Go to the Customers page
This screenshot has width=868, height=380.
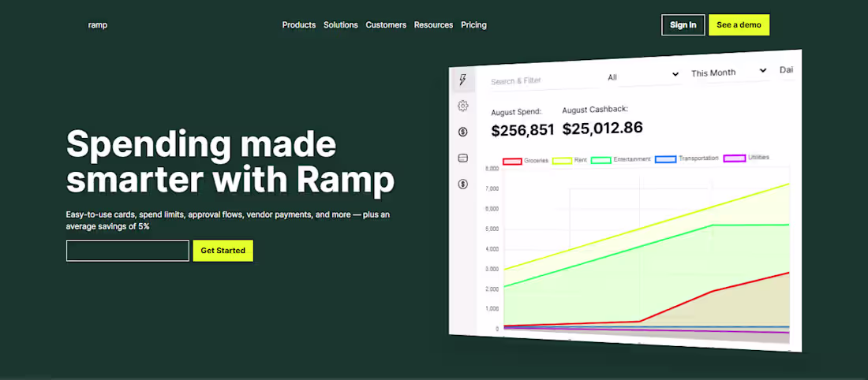(x=386, y=25)
